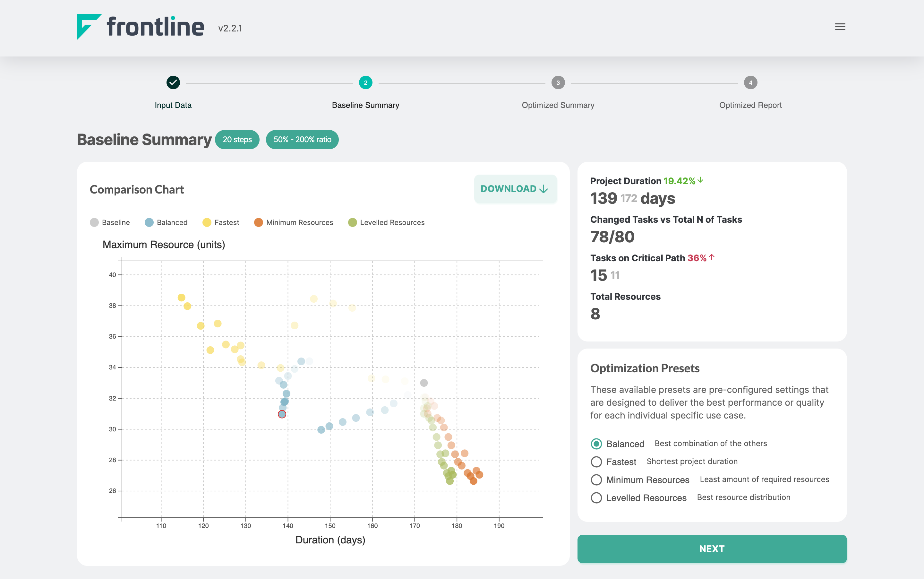Click the Baseline legend dot in chart
The height and width of the screenshot is (579, 924).
(x=93, y=222)
